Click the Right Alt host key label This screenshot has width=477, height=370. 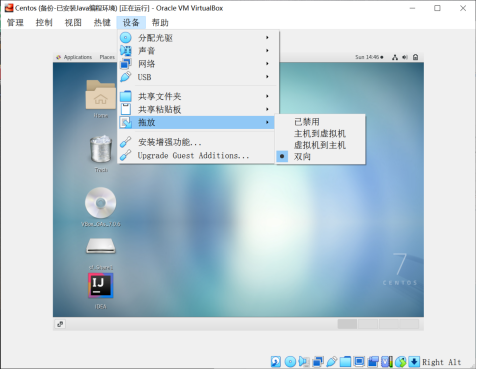pyautogui.click(x=442, y=362)
